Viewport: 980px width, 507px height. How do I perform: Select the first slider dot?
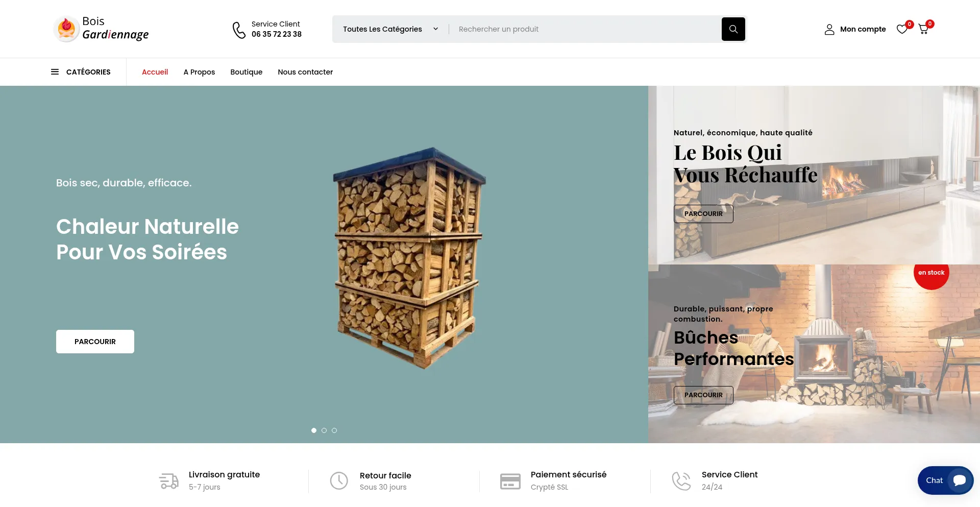click(314, 430)
